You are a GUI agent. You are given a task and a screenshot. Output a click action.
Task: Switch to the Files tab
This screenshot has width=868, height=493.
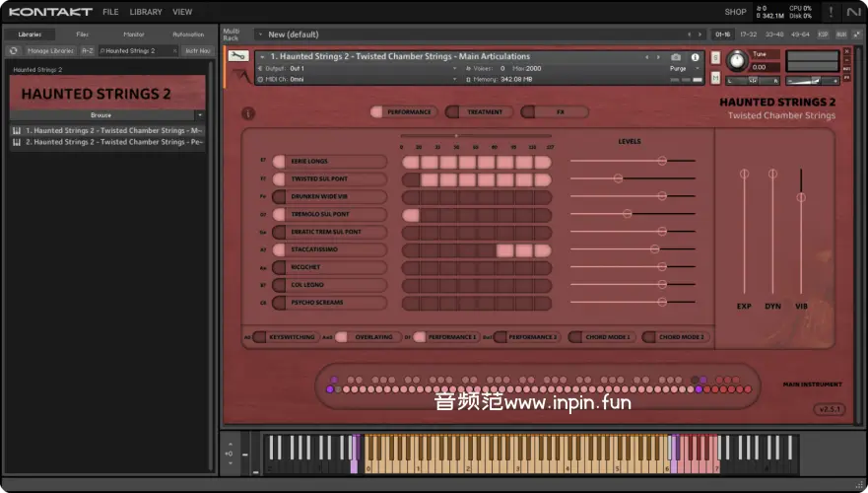coord(82,35)
